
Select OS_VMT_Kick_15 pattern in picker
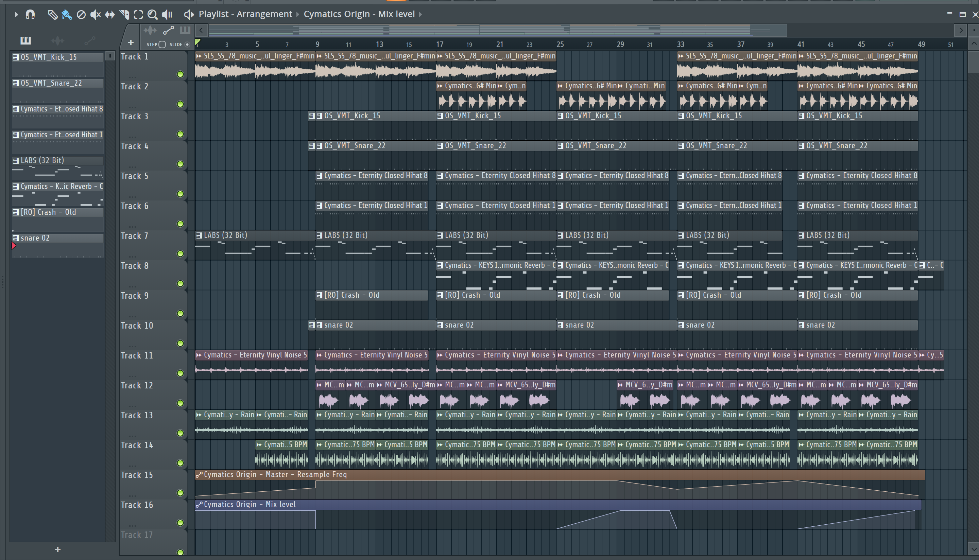pyautogui.click(x=58, y=64)
